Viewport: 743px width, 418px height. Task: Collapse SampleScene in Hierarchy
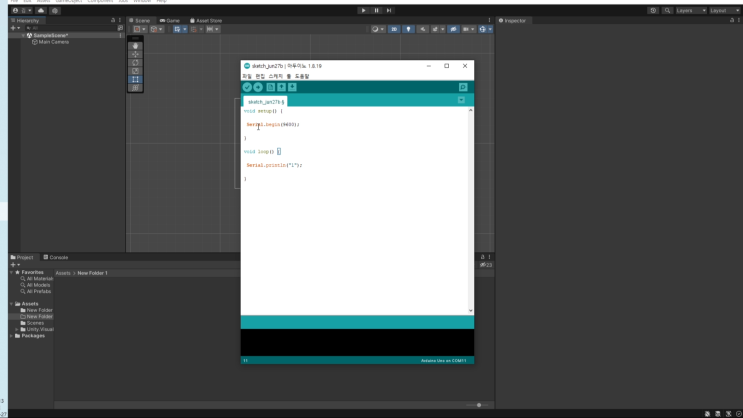click(23, 36)
